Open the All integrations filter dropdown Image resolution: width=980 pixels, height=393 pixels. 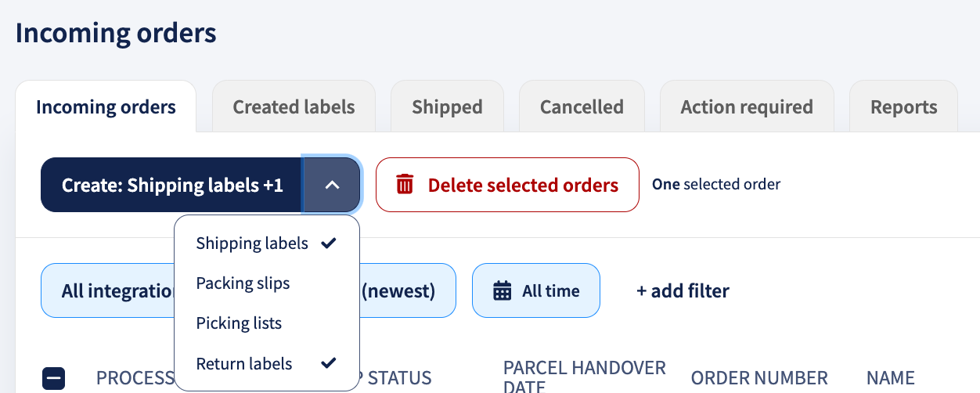point(108,291)
